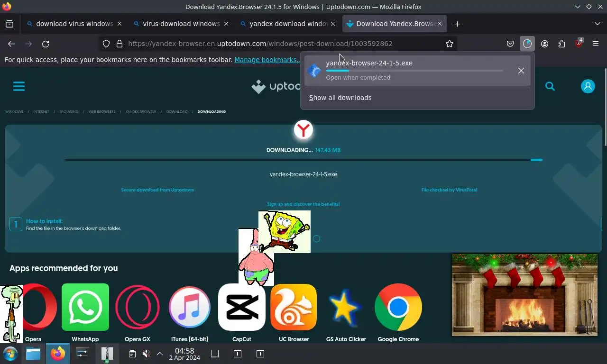
Task: Open the tracking protection shield icon
Action: 106,44
